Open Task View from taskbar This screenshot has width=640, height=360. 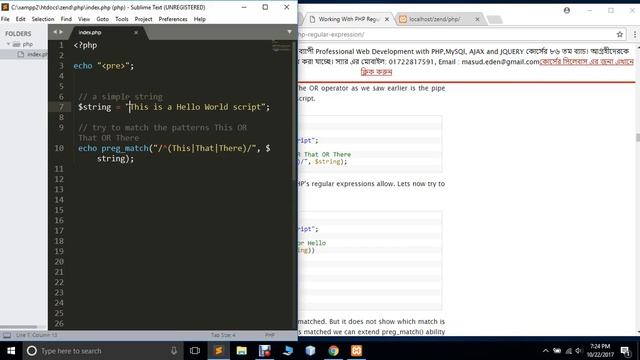tap(195, 351)
